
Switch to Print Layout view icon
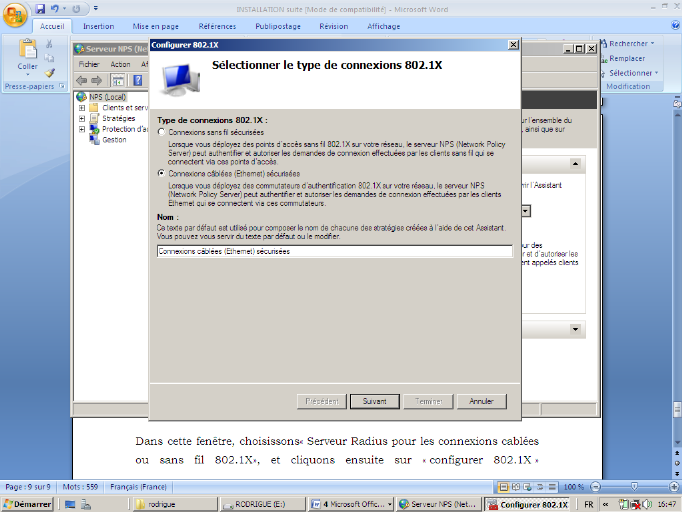[x=503, y=487]
